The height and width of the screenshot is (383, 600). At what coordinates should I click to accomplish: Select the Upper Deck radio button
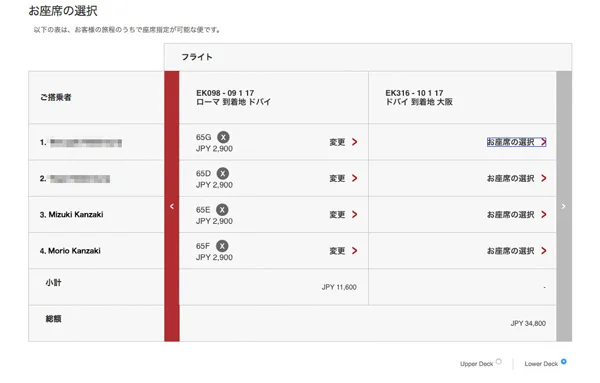pos(499,362)
